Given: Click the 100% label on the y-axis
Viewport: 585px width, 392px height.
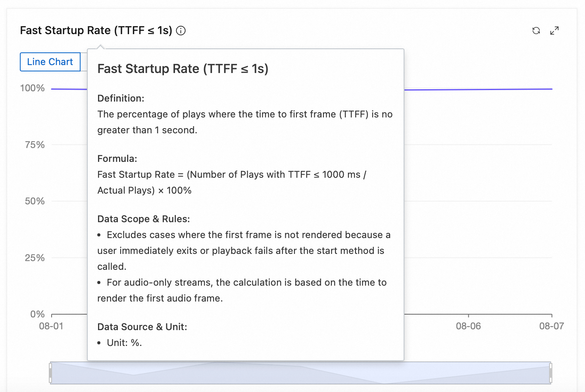Looking at the screenshot, I should [33, 88].
